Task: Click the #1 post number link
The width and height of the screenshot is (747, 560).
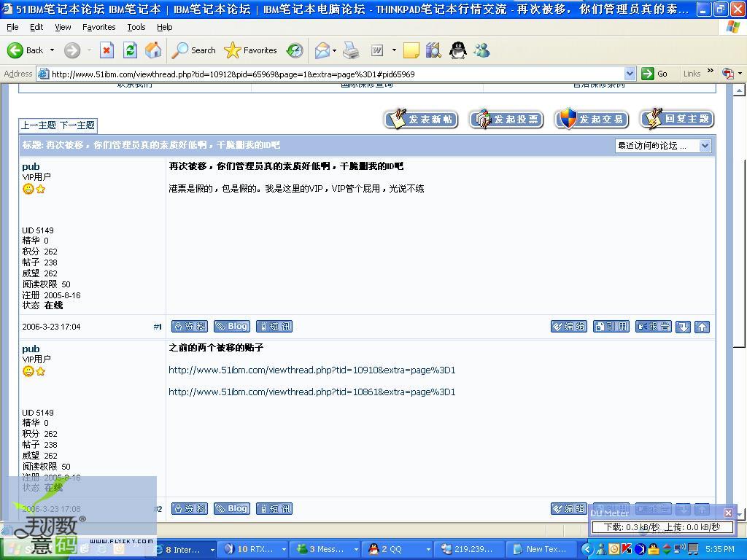Action: click(158, 327)
